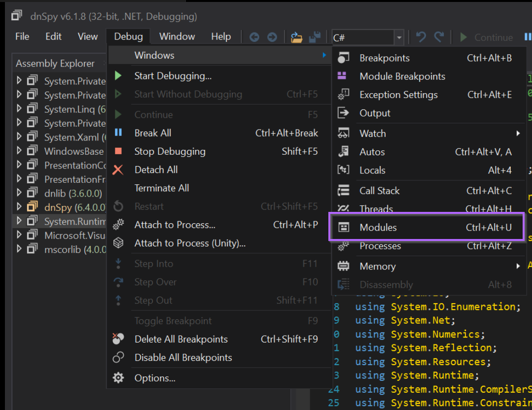Select Start Debugging... from Debug menu
532x410 pixels.
coord(173,76)
